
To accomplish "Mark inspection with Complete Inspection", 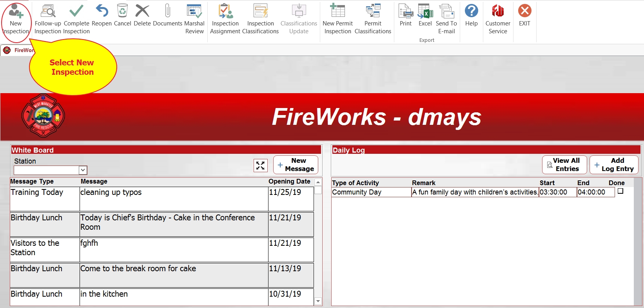I will (x=76, y=20).
